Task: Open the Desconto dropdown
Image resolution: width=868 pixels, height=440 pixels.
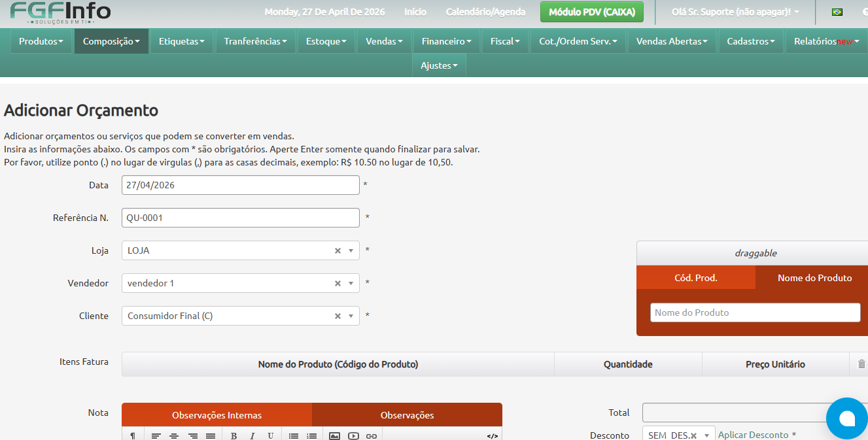Action: pos(706,435)
